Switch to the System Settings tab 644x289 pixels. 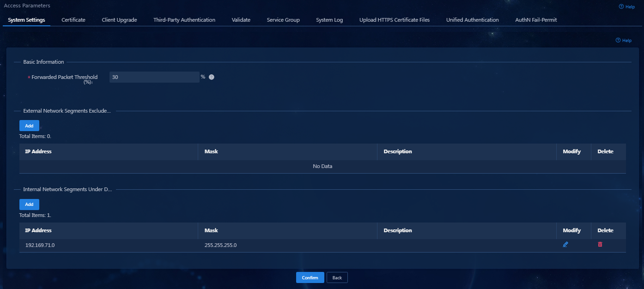tap(26, 20)
